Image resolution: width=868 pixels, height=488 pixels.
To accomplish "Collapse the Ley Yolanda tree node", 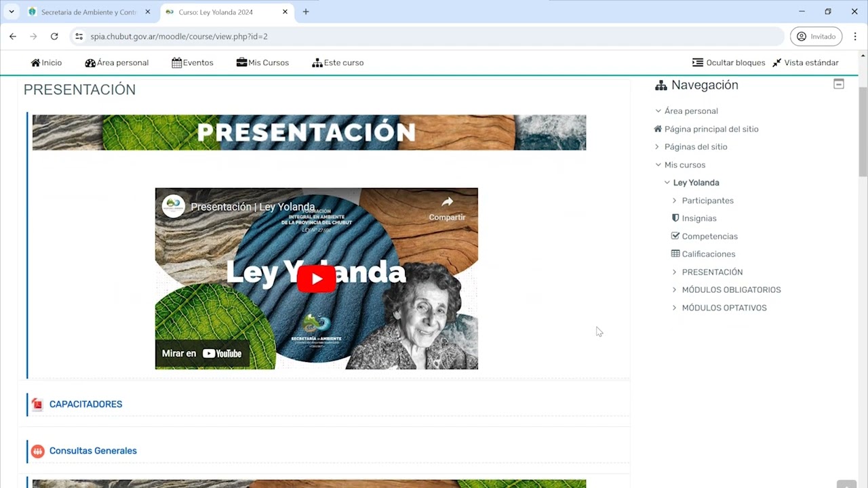I will click(667, 182).
